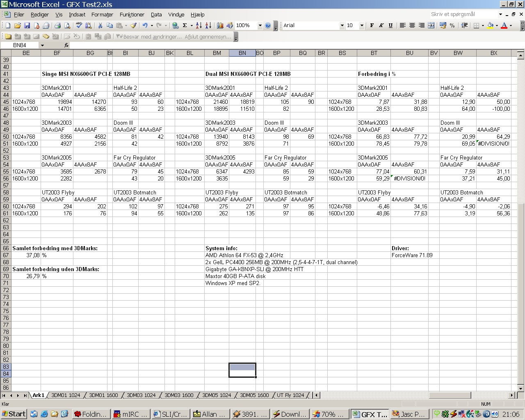Viewport: 525px width, 420px height.
Task: Insert a hyperlink with the globe icon
Action: tap(176, 25)
